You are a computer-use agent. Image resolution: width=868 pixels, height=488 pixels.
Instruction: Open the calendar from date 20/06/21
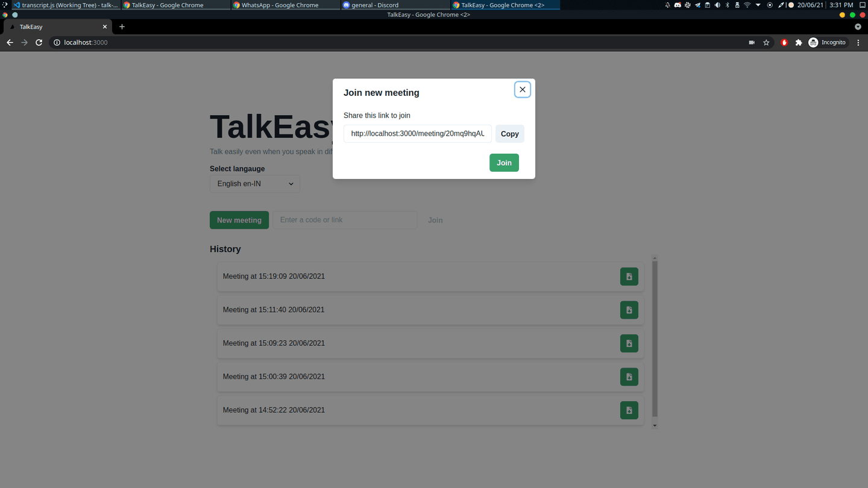(x=810, y=5)
